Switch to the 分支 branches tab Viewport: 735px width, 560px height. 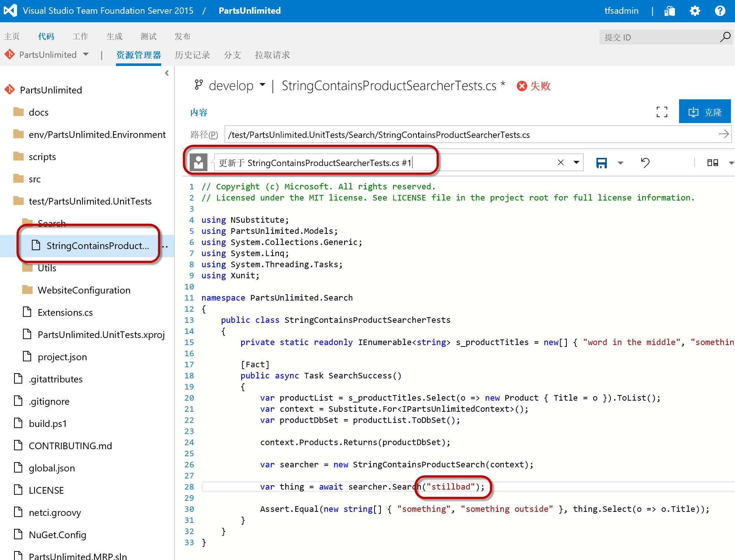point(232,55)
